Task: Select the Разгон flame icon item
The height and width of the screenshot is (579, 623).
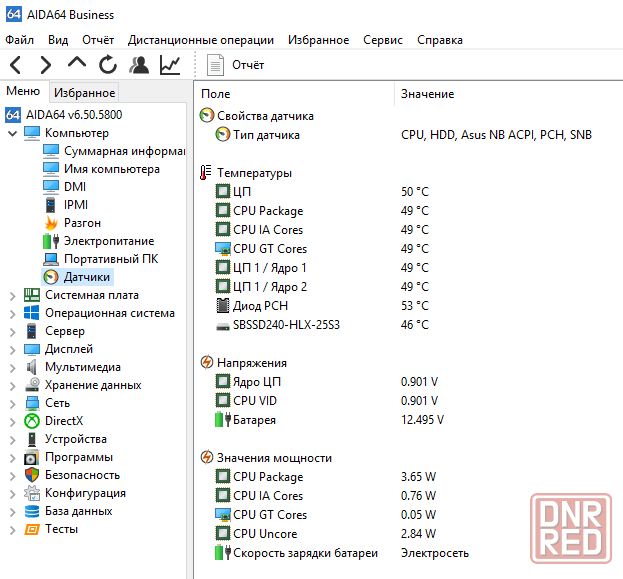Action: pyautogui.click(x=82, y=223)
